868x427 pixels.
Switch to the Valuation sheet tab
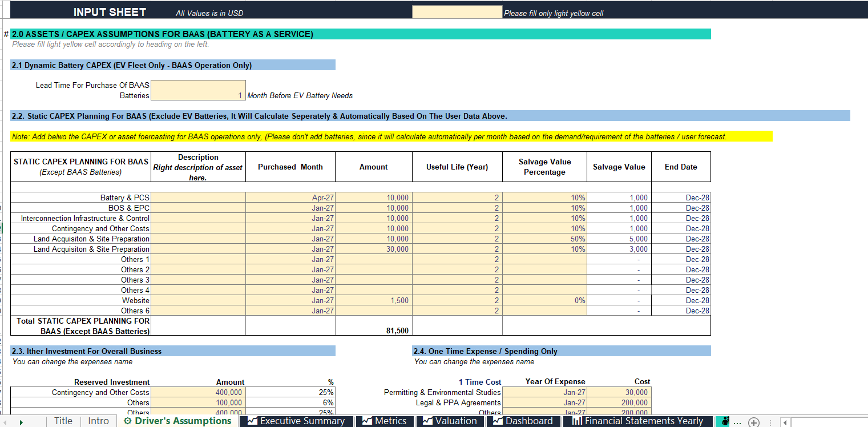coord(450,421)
